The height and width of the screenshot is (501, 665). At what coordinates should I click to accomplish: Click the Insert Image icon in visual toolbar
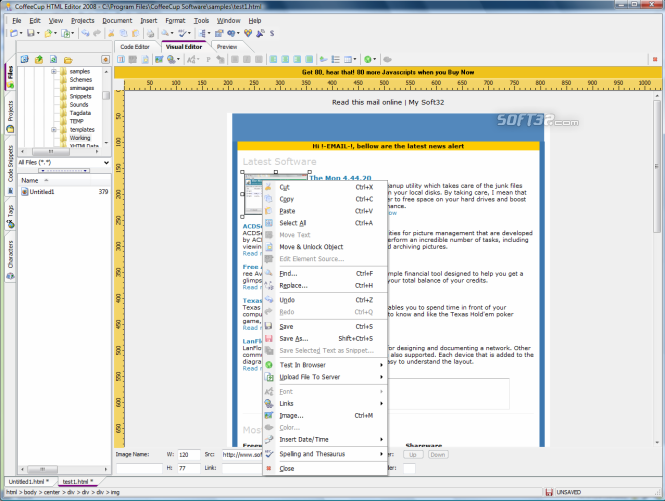[x=159, y=59]
